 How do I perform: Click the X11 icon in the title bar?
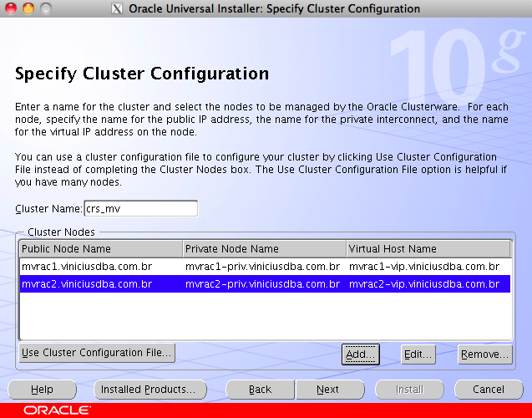pyautogui.click(x=118, y=9)
